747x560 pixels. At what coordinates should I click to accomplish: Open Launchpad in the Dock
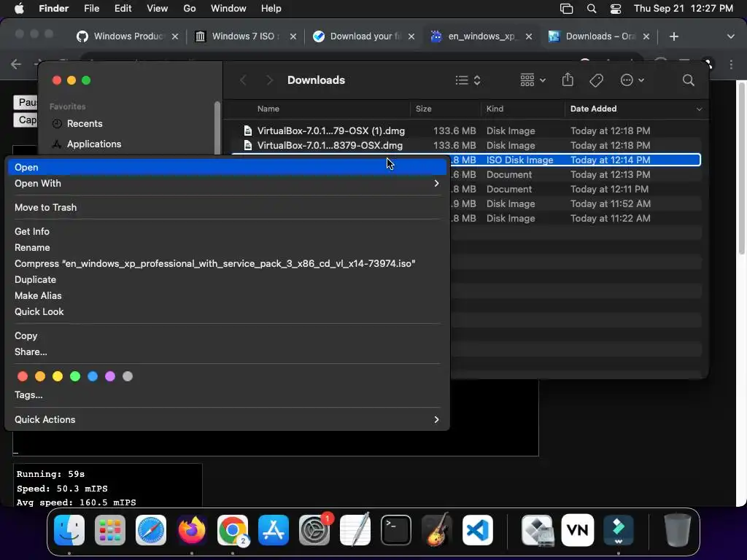(x=110, y=530)
